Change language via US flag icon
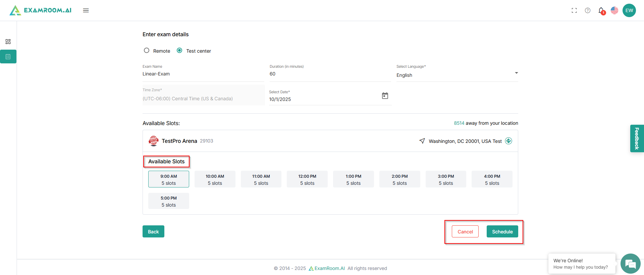Image resolution: width=644 pixels, height=275 pixels. click(614, 10)
